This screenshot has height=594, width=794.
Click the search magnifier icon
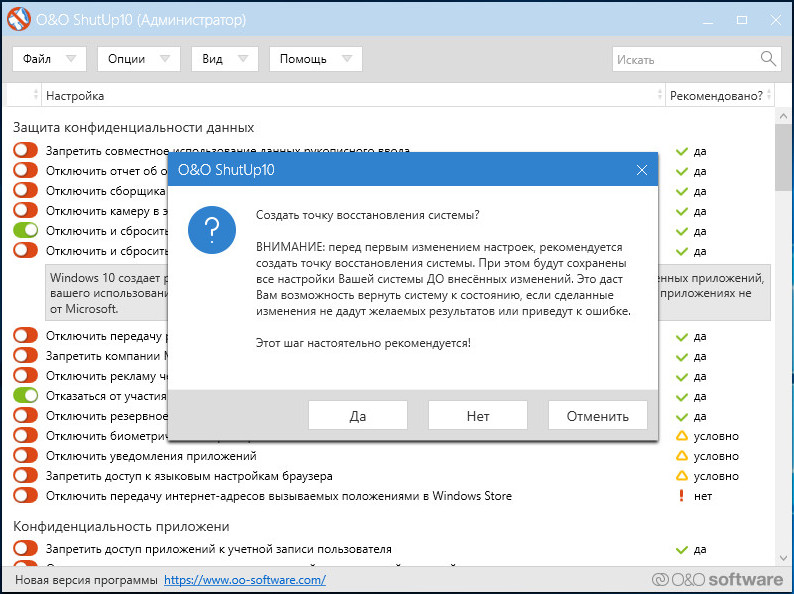768,59
